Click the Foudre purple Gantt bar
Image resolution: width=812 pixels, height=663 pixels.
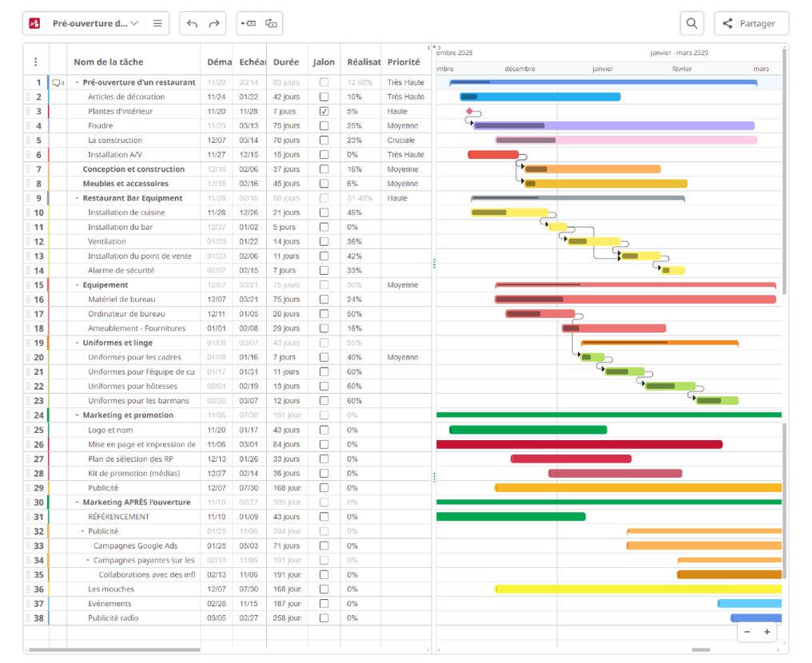pyautogui.click(x=614, y=125)
